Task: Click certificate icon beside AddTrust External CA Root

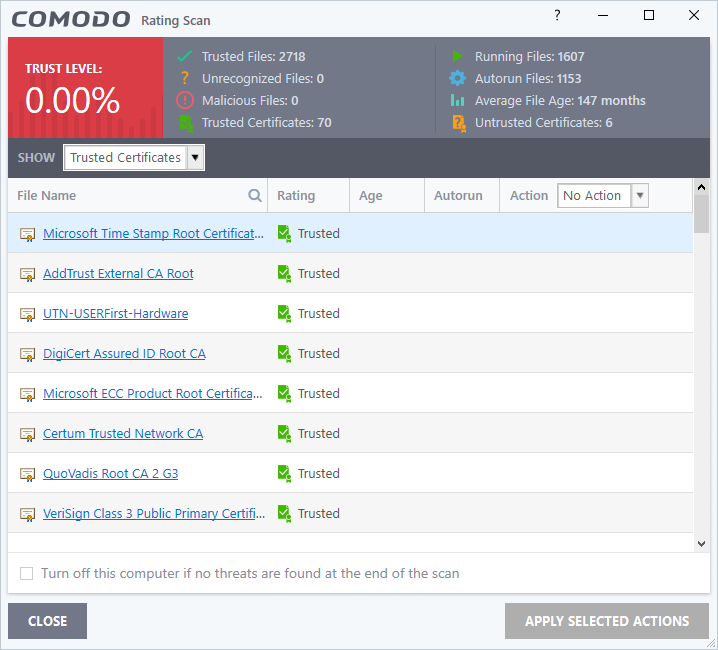Action: (x=28, y=274)
